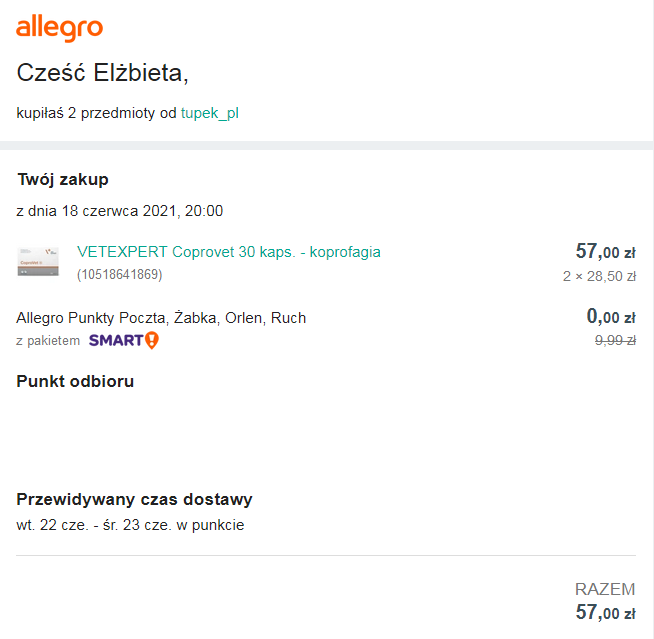Click the SMART! package badge
The image size is (654, 639).
click(x=123, y=340)
